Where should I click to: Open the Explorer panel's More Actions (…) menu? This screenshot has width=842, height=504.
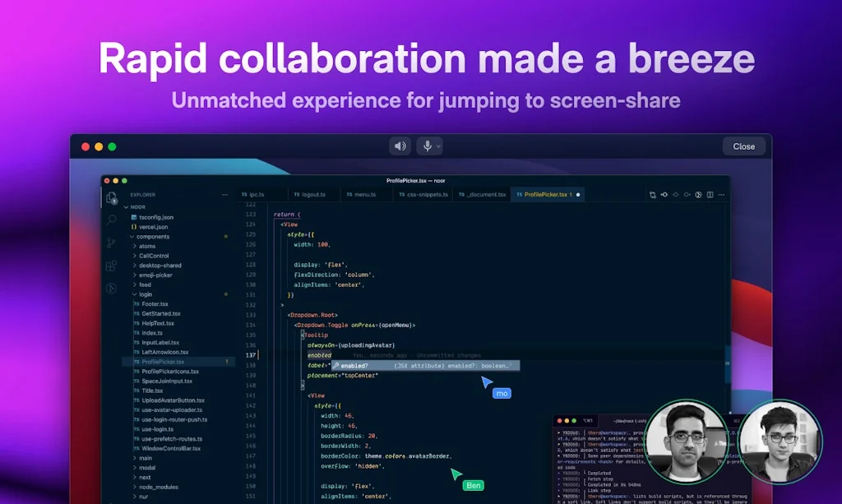(x=224, y=194)
